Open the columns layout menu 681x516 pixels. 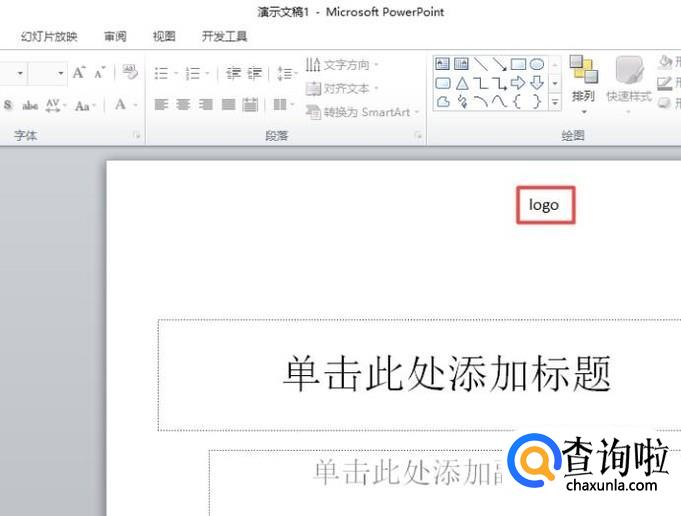point(283,105)
